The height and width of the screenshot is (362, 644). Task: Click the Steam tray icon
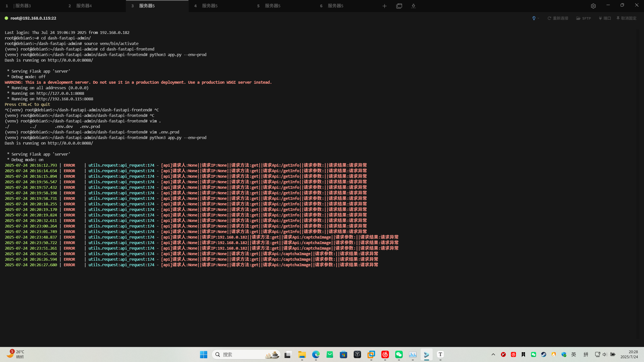point(543,354)
